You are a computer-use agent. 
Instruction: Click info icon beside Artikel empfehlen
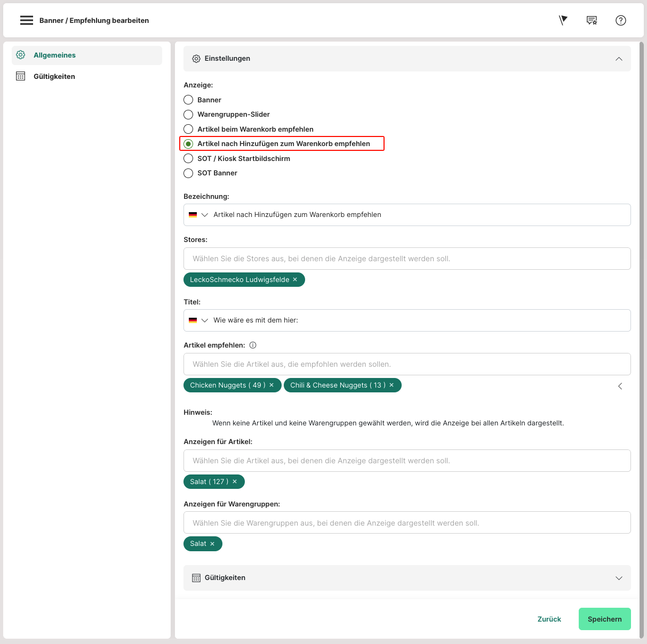[253, 345]
